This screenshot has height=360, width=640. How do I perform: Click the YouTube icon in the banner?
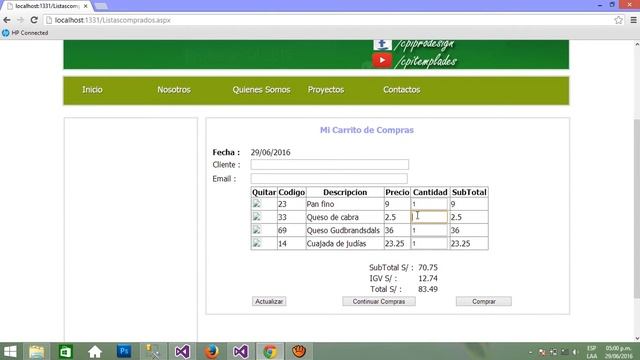pos(382,60)
